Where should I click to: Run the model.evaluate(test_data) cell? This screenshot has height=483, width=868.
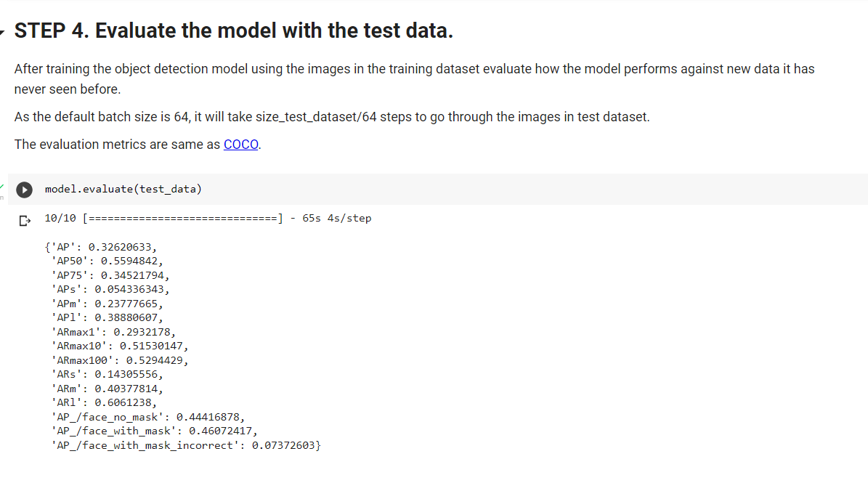point(25,190)
